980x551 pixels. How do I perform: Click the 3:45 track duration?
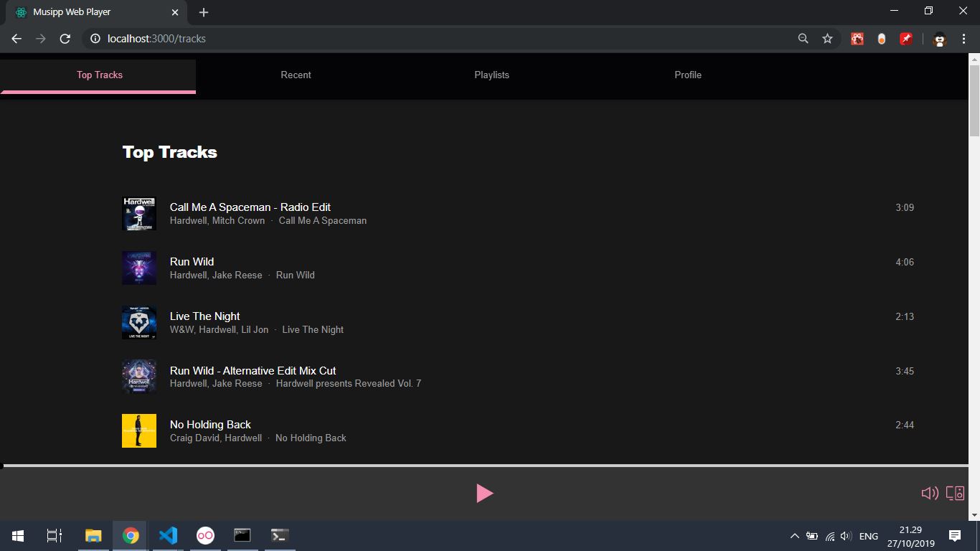[x=905, y=371]
